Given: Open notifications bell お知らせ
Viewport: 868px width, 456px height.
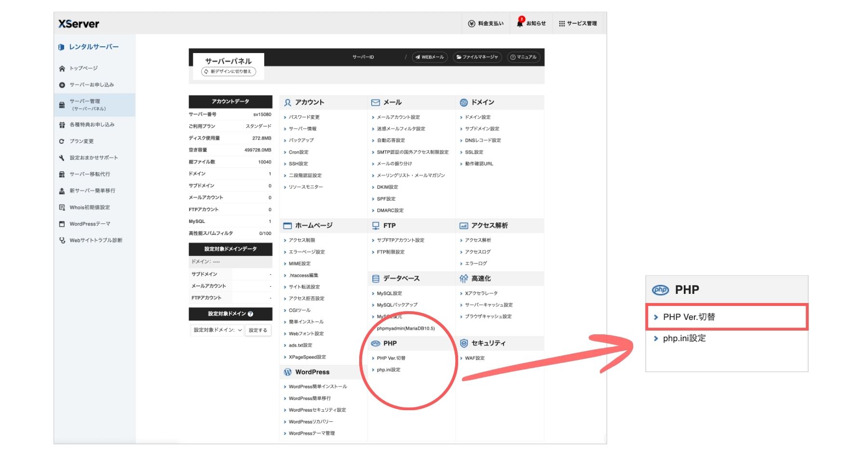Looking at the screenshot, I should coord(520,23).
